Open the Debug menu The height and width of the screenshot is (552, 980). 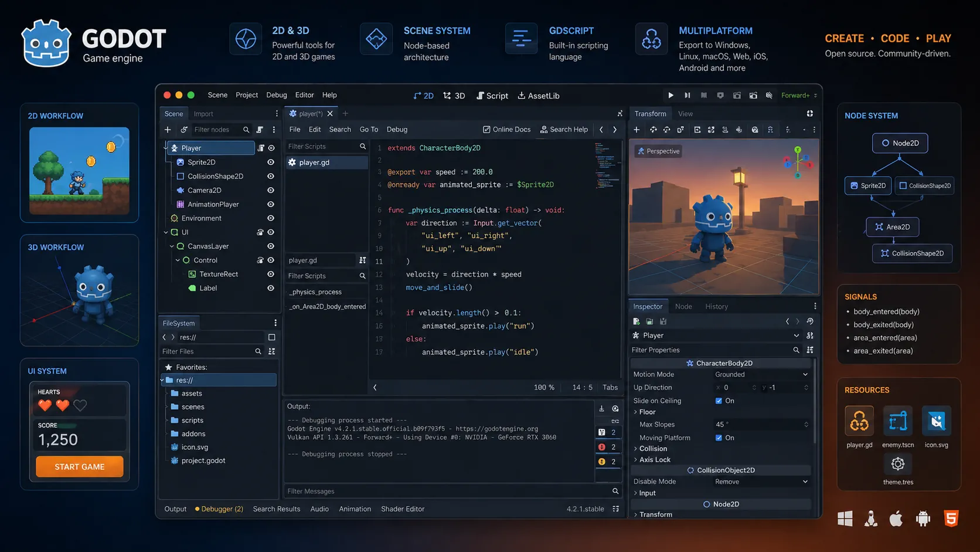pos(276,94)
